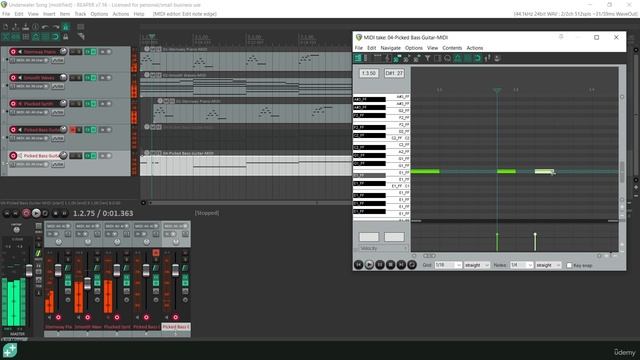The image size is (640, 360).
Task: Click the filter funnel icon in MIDI editor
Action: 428,59
